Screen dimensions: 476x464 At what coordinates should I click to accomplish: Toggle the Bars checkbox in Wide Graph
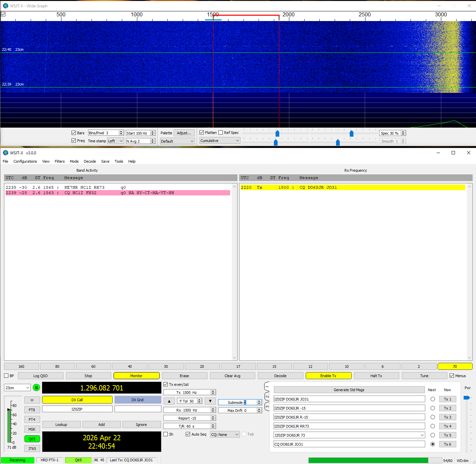pyautogui.click(x=73, y=133)
